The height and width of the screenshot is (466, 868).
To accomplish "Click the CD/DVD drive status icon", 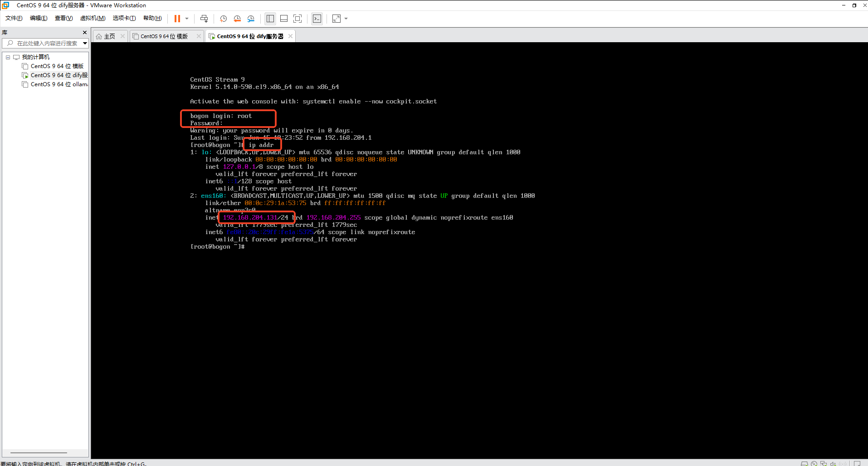I will pos(814,464).
